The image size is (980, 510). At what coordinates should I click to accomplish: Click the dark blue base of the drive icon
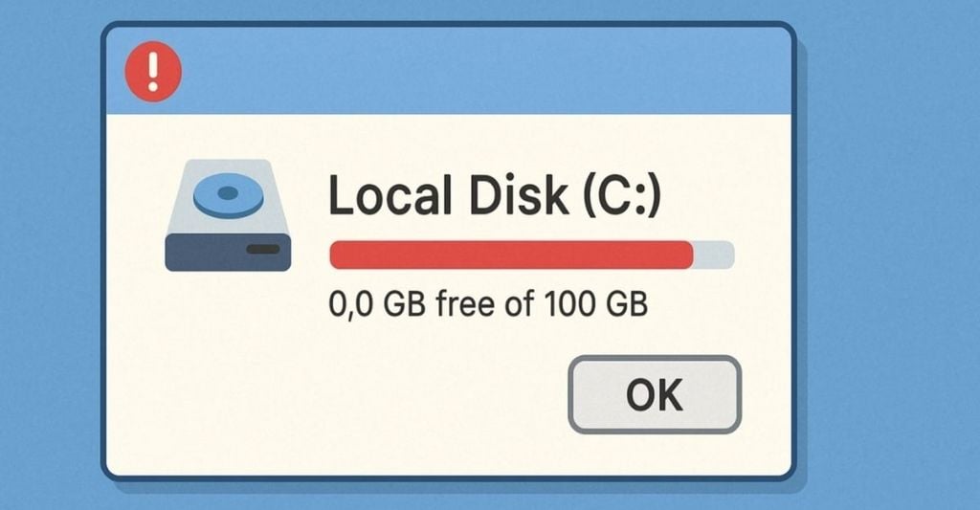(x=228, y=253)
